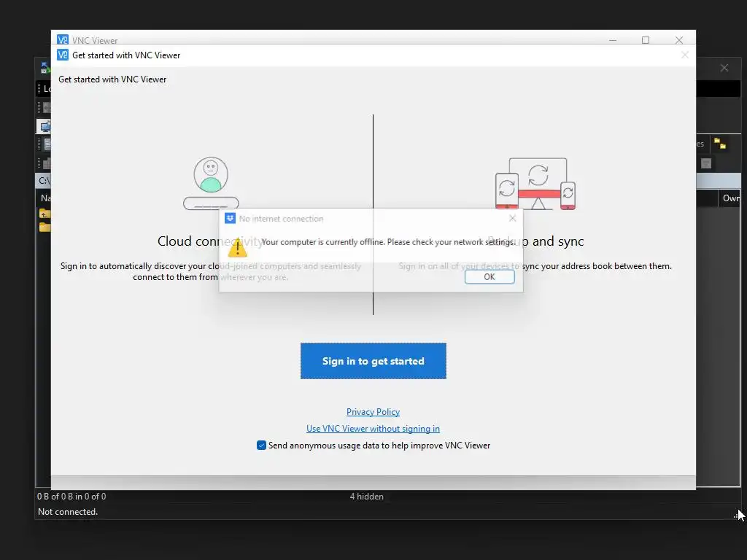
Task: Open the parent directory folder in background window
Action: 44,214
